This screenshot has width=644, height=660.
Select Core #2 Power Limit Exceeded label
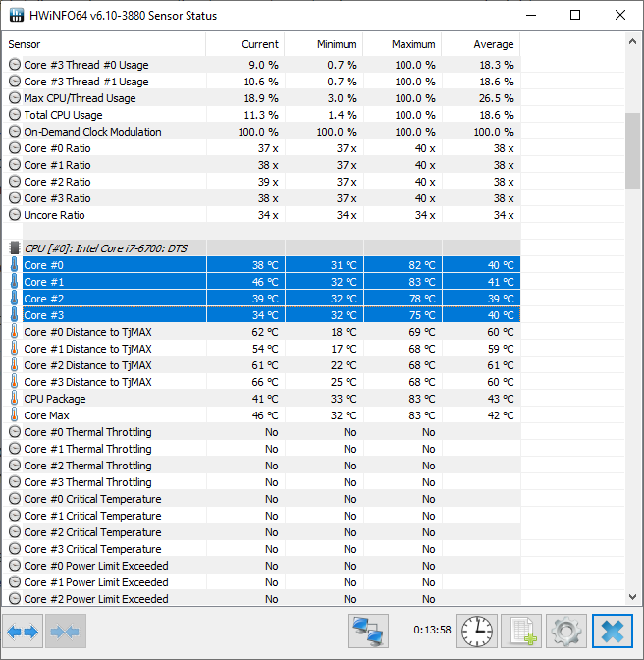(x=96, y=599)
